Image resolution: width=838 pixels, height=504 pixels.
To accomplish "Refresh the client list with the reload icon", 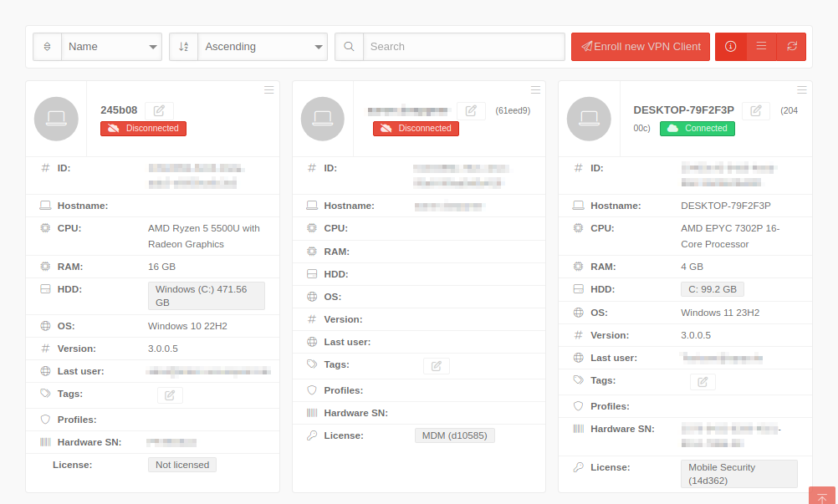I will coord(791,47).
